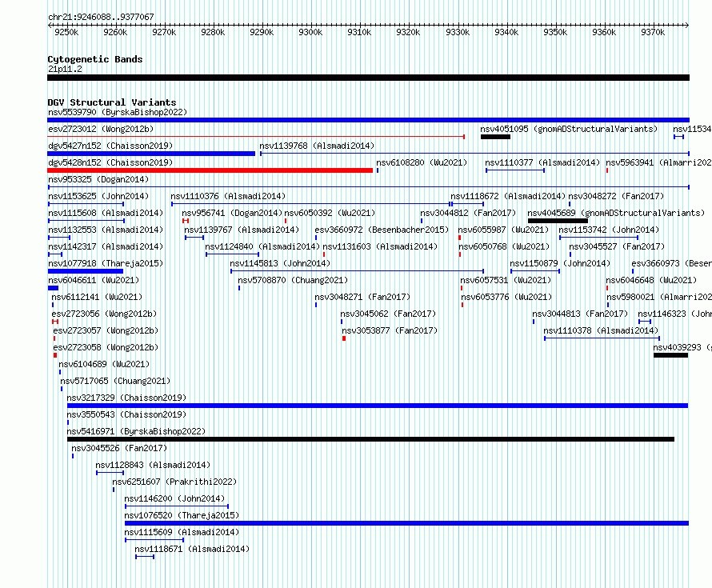Click the 9250k ruler tick label

tap(66, 32)
